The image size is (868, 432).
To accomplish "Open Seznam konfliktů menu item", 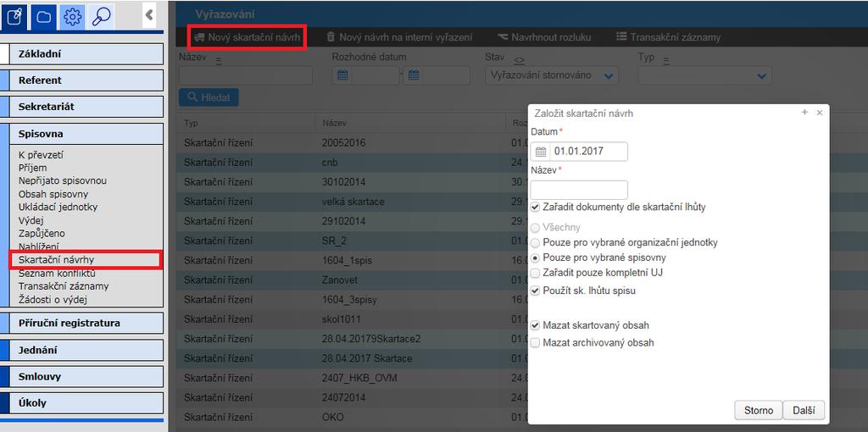I will tap(57, 274).
